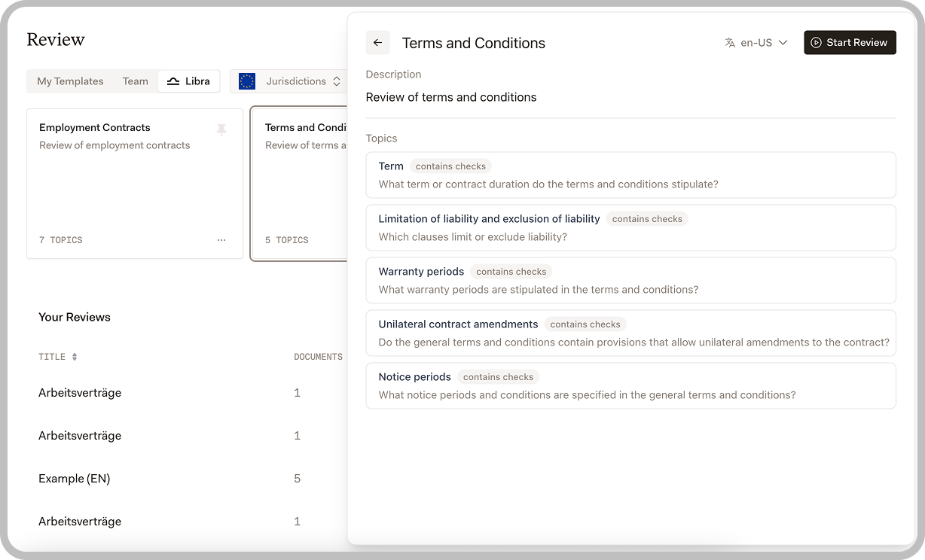Click the contains checks badge on Unilateral contract amendments
925x560 pixels.
(585, 324)
